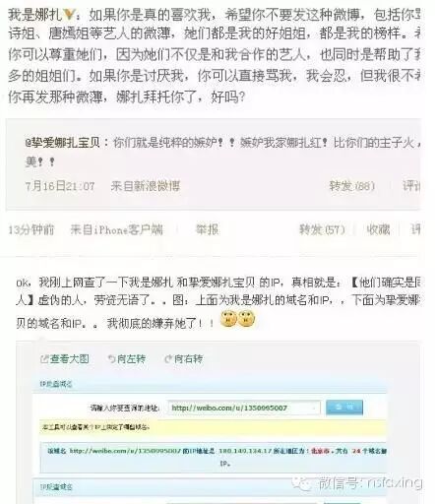Click the weibo.com URL input field
The height and width of the screenshot is (504, 435).
(244, 408)
